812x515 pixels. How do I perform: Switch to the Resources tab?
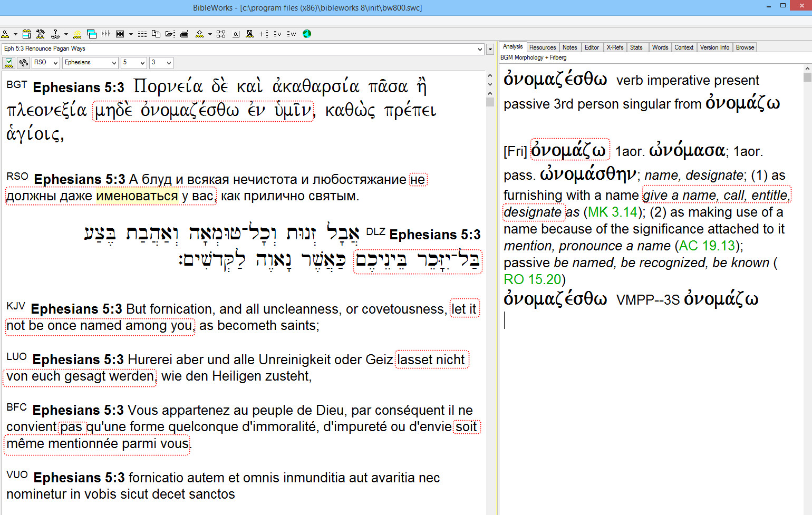543,47
